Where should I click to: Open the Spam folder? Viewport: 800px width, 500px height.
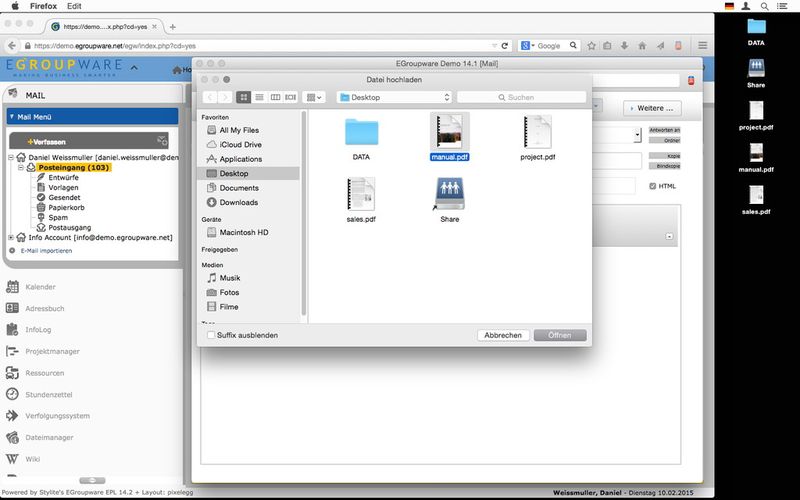click(x=58, y=217)
